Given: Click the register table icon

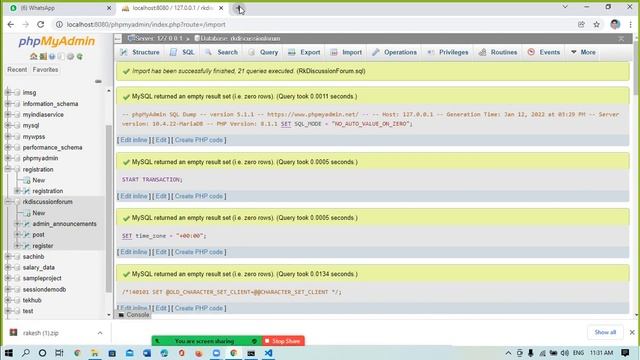Looking at the screenshot, I should [27, 246].
